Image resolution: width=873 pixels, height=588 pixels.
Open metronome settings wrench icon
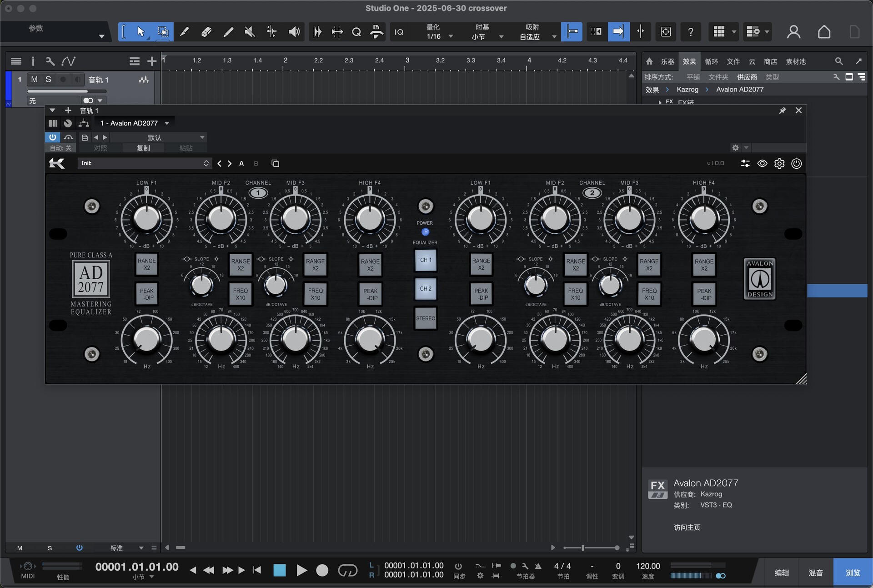[x=525, y=566]
